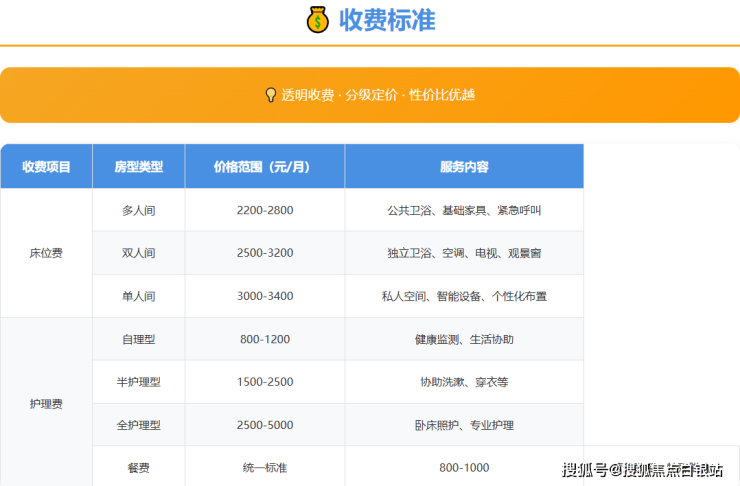Click the 价格范围（元/月） column header

(264, 167)
